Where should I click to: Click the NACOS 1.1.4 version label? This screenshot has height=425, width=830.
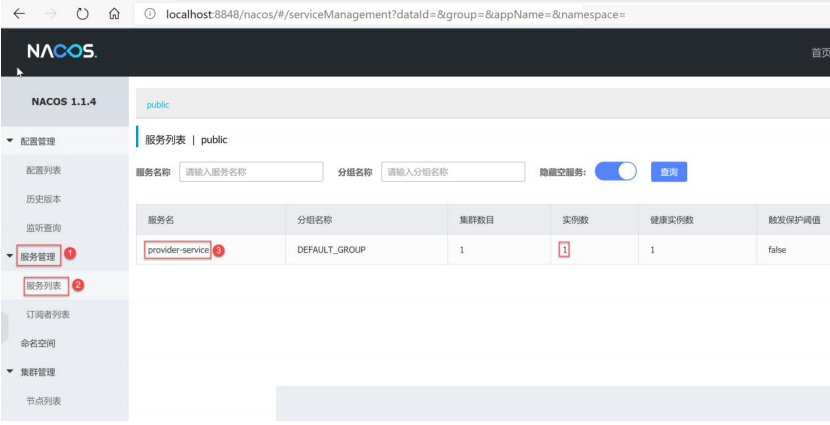click(64, 102)
